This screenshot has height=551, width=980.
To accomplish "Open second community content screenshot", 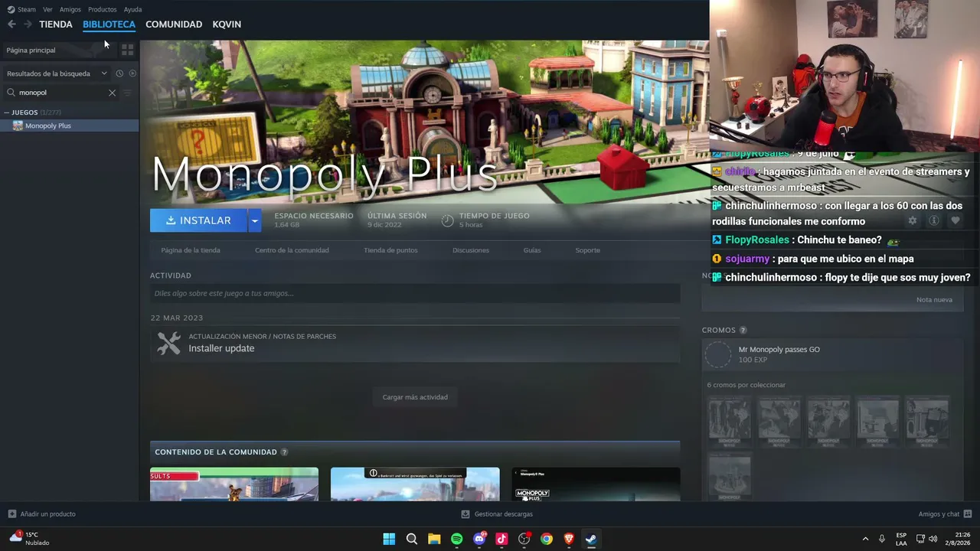I will [x=415, y=484].
